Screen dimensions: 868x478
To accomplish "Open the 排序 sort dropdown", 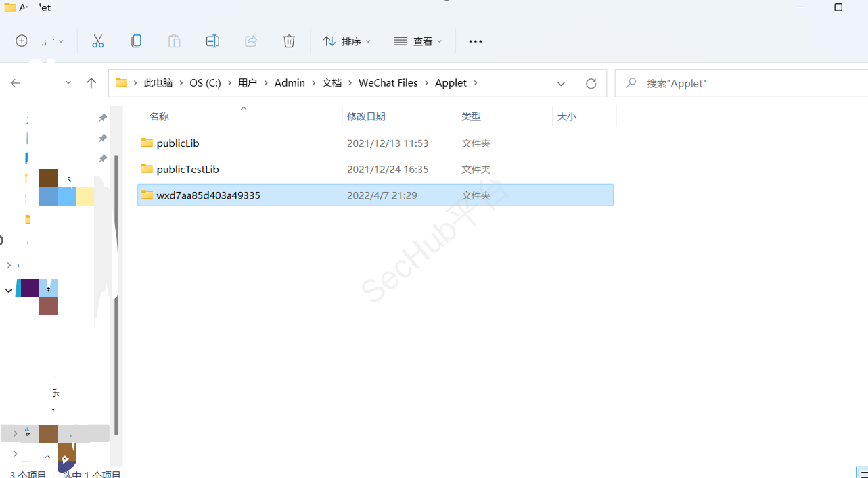I will click(x=347, y=41).
